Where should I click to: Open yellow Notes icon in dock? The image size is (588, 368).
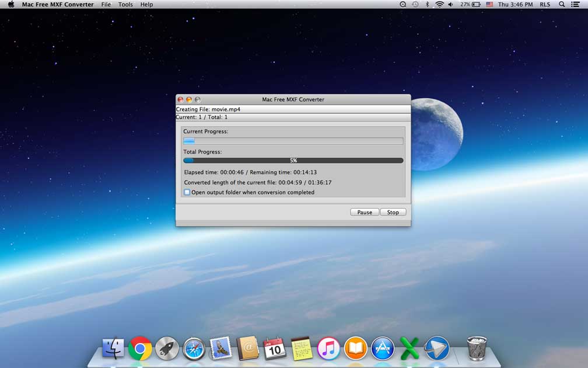[x=302, y=349]
